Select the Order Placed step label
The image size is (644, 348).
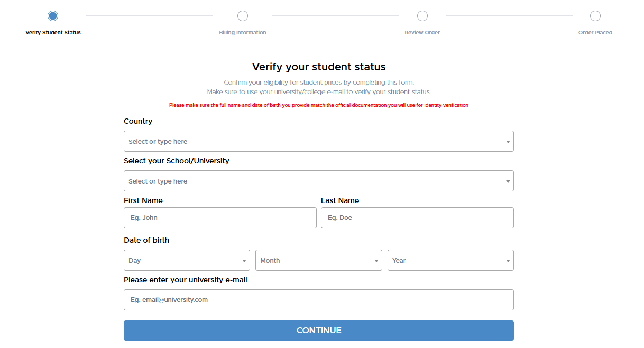pyautogui.click(x=595, y=33)
